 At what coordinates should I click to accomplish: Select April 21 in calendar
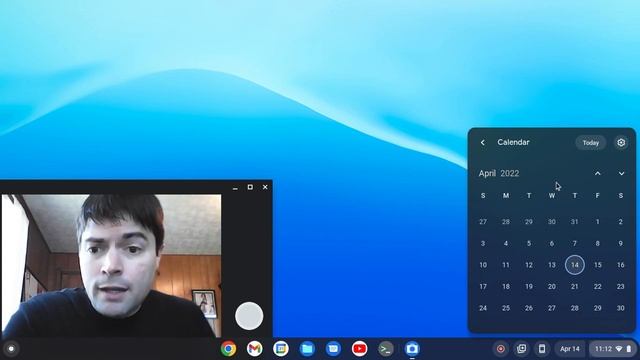point(575,287)
